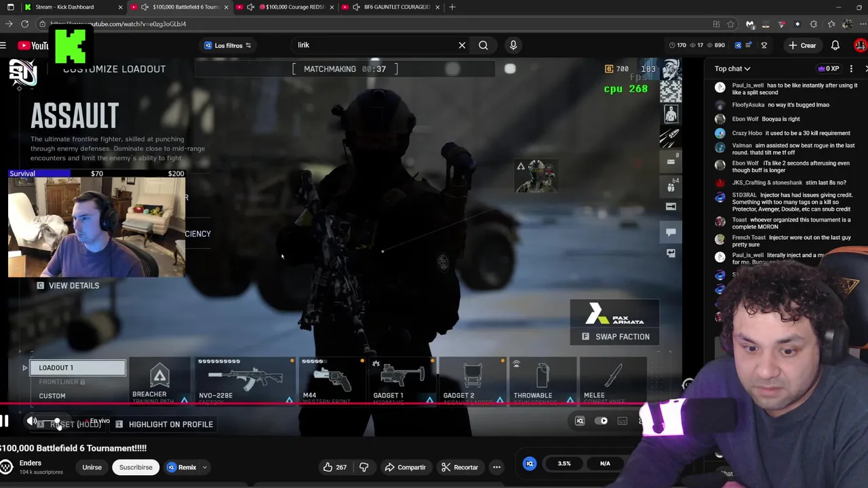Image resolution: width=868 pixels, height=488 pixels.
Task: Click the Unirse join button
Action: 92,467
